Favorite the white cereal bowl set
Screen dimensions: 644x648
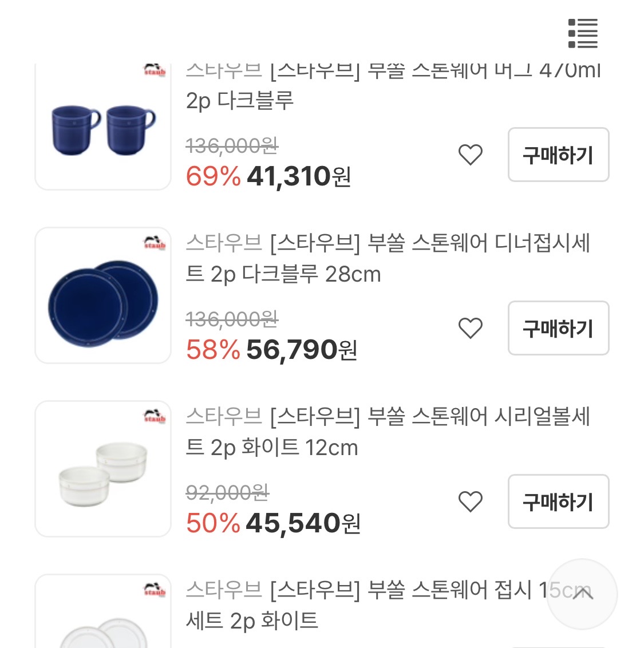pyautogui.click(x=471, y=501)
